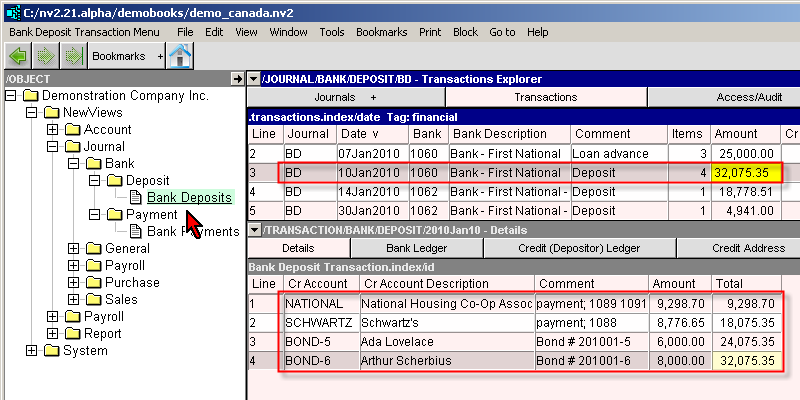The image size is (800, 400).
Task: Select the Bank Deposits document icon
Action: 136,198
